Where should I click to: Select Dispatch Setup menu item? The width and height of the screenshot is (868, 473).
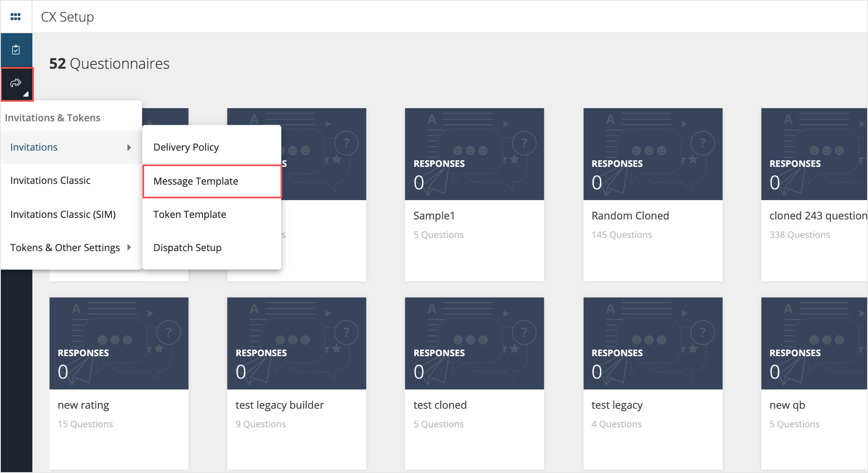click(x=187, y=247)
